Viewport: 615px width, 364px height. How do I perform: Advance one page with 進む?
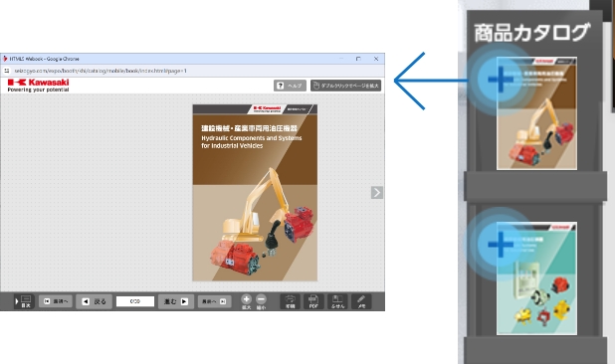pyautogui.click(x=176, y=301)
